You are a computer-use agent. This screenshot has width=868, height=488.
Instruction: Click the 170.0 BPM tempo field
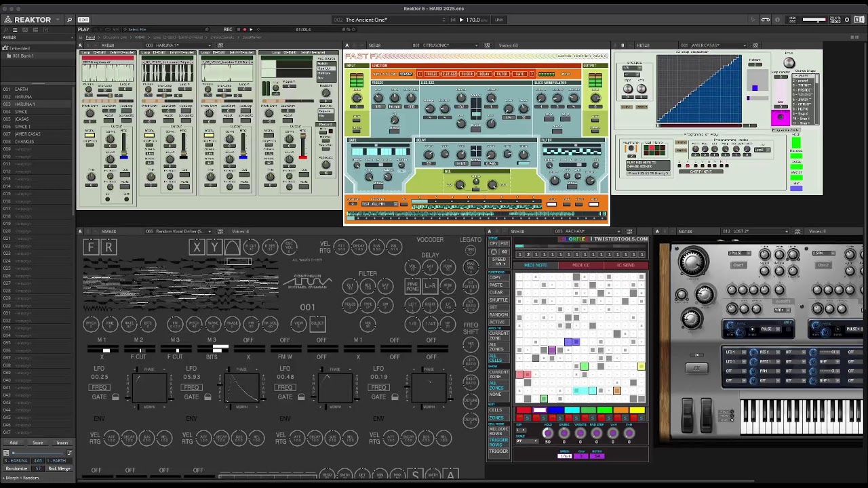473,20
